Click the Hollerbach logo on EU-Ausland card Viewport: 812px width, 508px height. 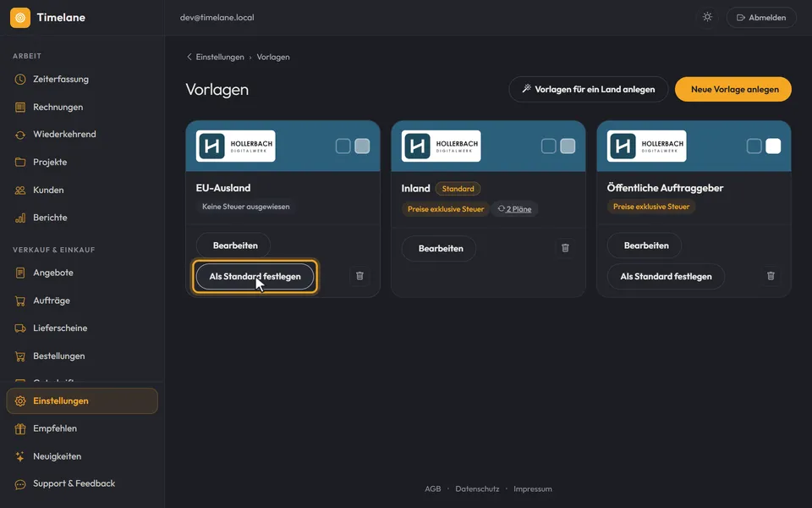(x=236, y=146)
